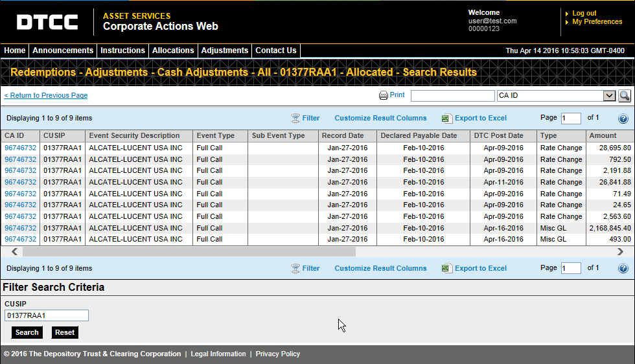635x364 pixels.
Task: Click Event Security Description column header
Action: tap(139, 135)
